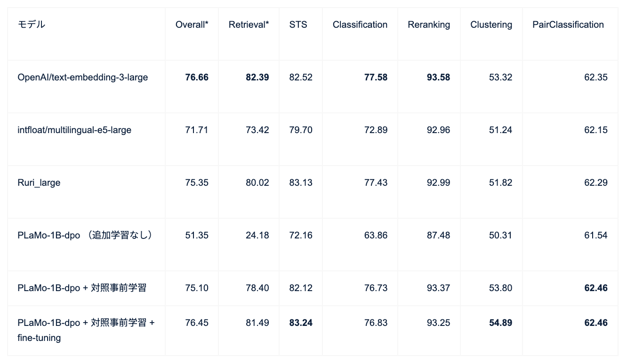This screenshot has width=627, height=364.
Task: Select the Ruri_large row label
Action: [x=39, y=182]
